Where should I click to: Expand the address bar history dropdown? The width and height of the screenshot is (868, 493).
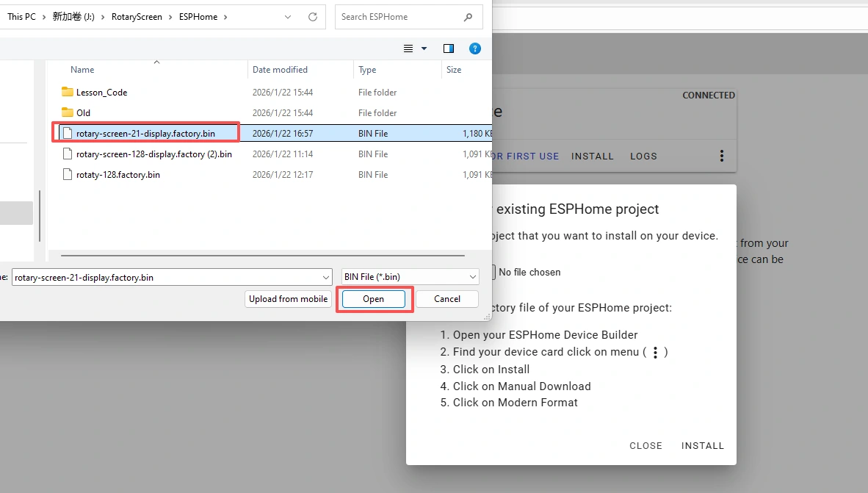pos(289,17)
